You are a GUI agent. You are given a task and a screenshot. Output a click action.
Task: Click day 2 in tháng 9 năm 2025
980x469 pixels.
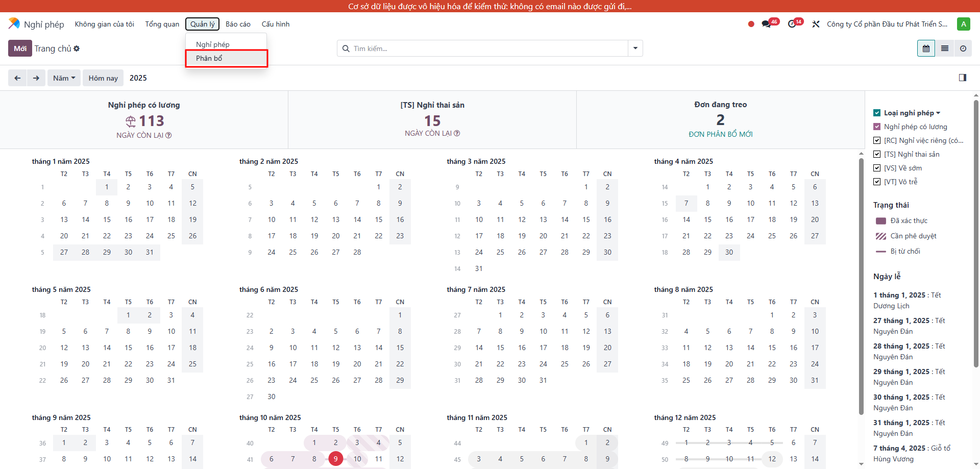coord(85,442)
